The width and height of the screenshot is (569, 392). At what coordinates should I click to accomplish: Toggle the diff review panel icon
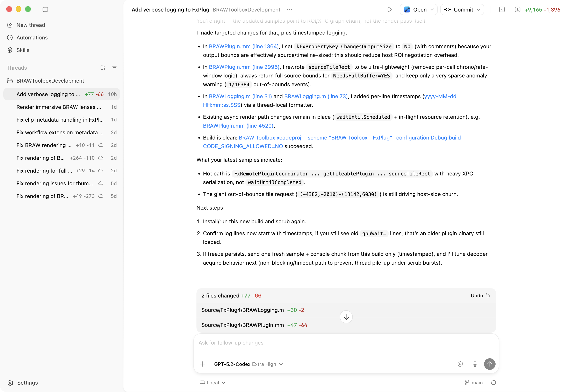click(517, 10)
